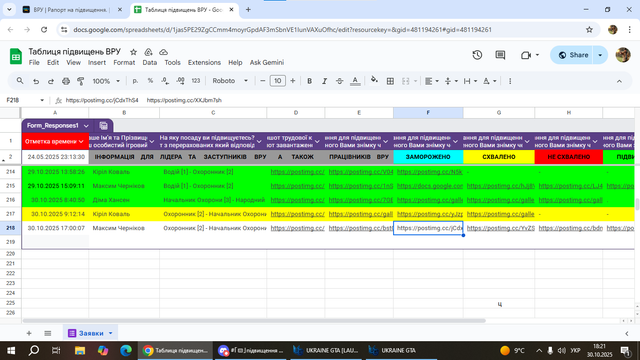
Task: Click the cloud document status icon
Action: pyautogui.click(x=163, y=52)
